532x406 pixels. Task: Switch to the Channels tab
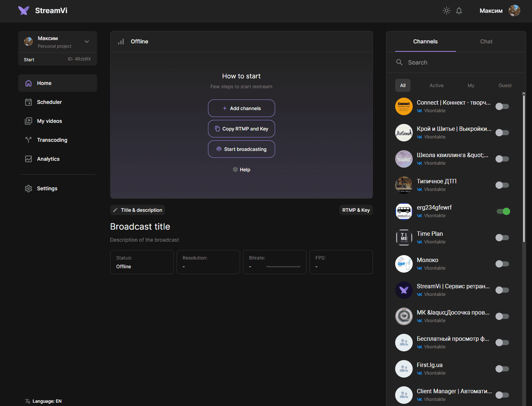(x=425, y=42)
